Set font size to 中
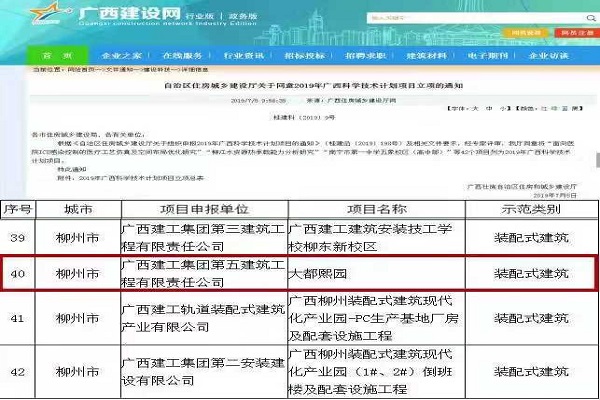Screen dimensions: 600x400 pyautogui.click(x=489, y=108)
